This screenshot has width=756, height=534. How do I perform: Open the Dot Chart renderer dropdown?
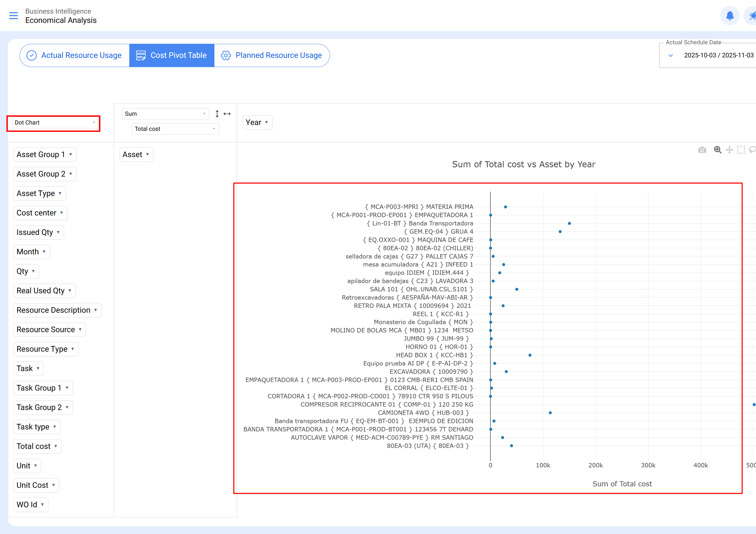click(x=54, y=123)
